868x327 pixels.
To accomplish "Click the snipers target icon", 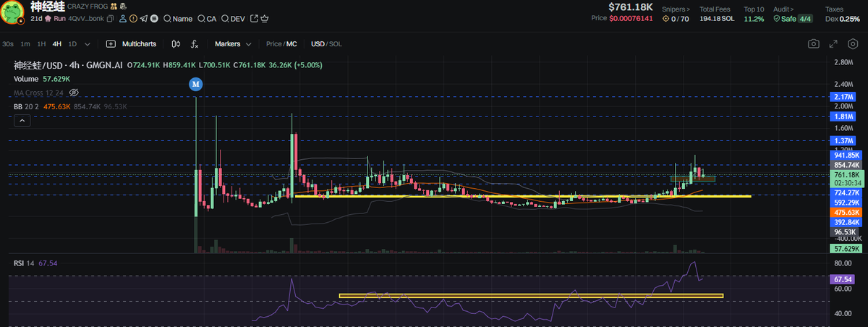I will (666, 18).
